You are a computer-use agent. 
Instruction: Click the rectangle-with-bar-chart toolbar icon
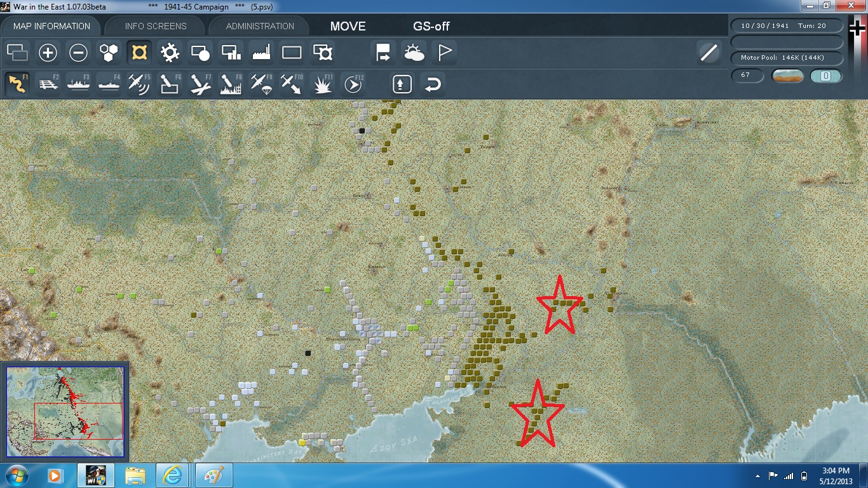pos(231,53)
